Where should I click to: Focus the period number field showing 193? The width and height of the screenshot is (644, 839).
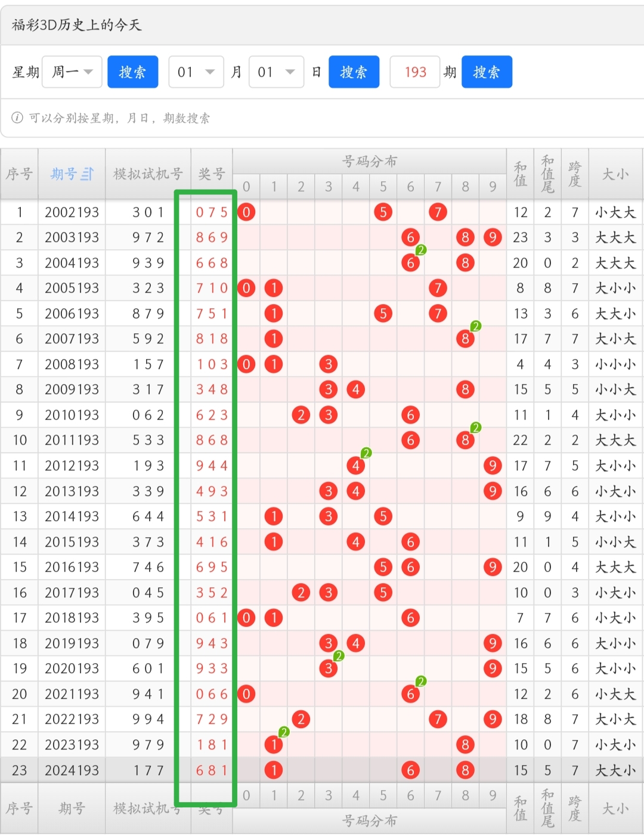click(415, 72)
